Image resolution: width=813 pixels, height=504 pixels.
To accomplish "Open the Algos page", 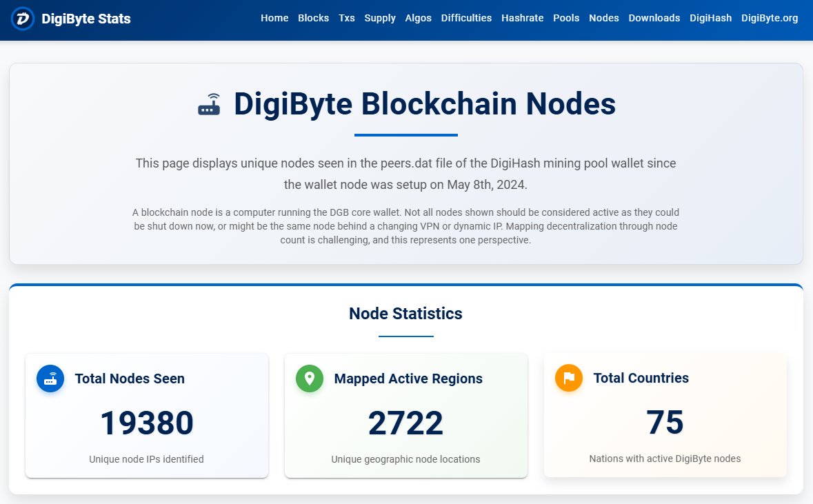I will (x=418, y=18).
